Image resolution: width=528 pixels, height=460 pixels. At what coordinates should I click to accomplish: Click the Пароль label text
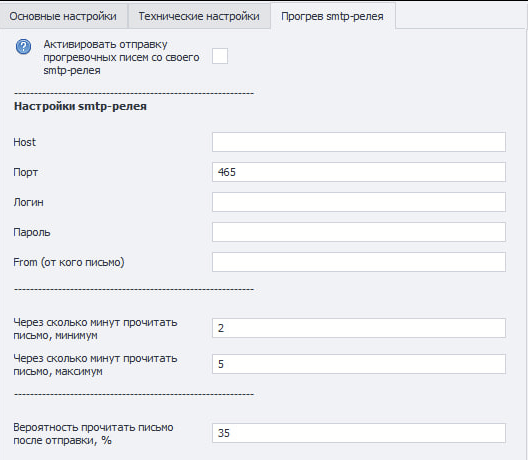tap(32, 232)
